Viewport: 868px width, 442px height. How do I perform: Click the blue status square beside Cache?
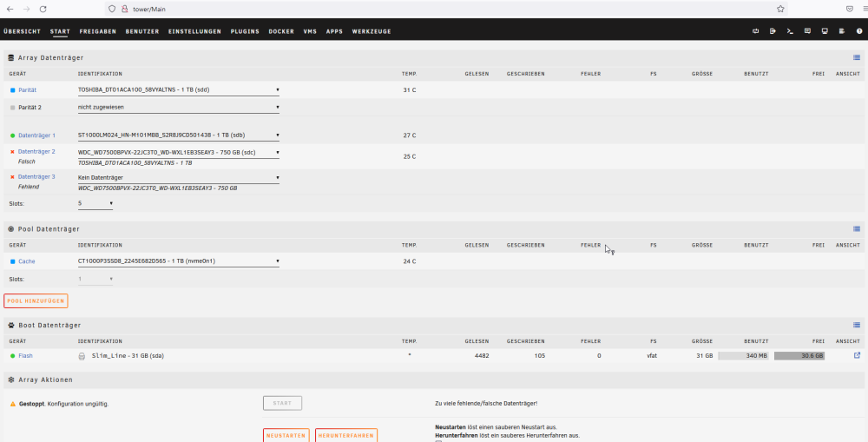click(x=13, y=261)
